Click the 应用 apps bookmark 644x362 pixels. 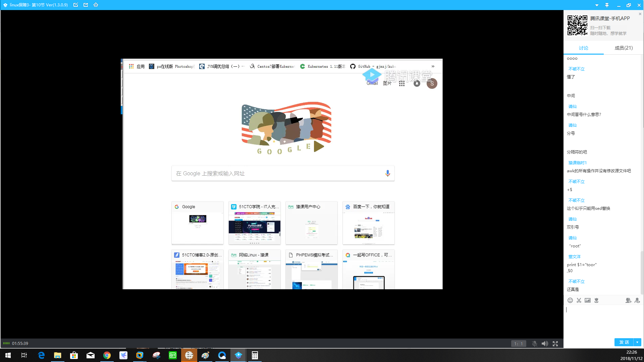coord(137,66)
